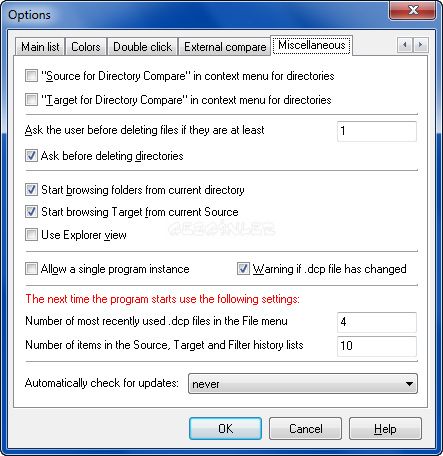Close the Options dialog with the X button
This screenshot has height=456, width=443.
coord(413,10)
